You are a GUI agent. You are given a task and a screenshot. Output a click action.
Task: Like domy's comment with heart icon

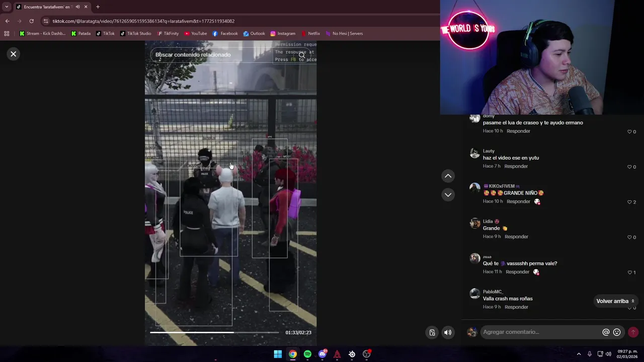[629, 132]
